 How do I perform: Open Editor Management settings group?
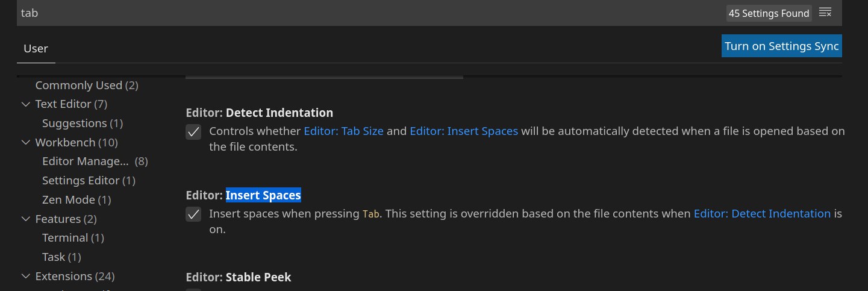click(x=95, y=161)
